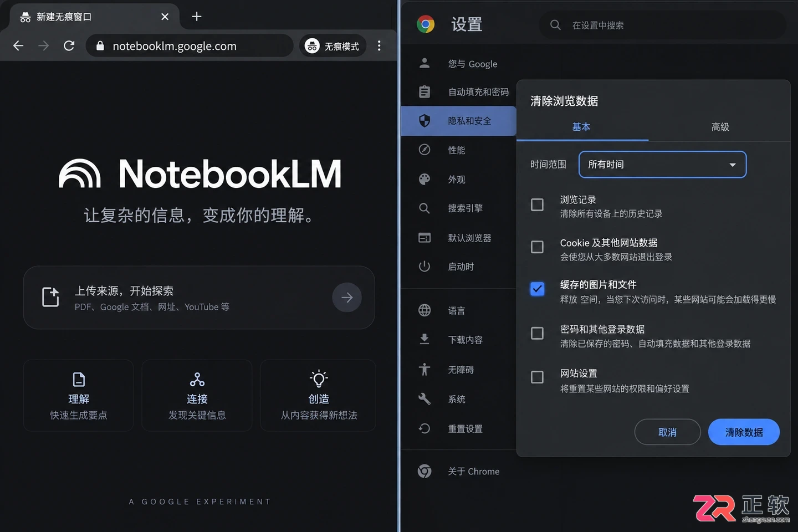Close the 新建无痕窗口 tab

tap(165, 17)
